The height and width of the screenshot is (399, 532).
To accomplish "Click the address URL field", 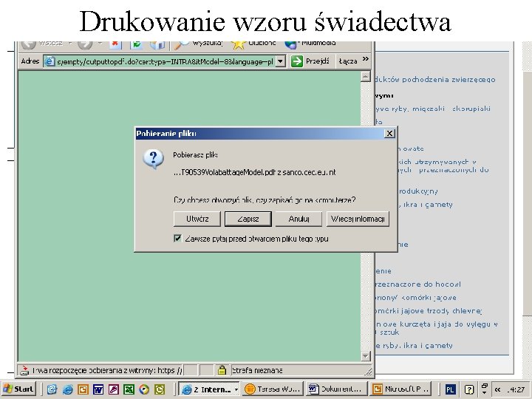I will tap(165, 62).
